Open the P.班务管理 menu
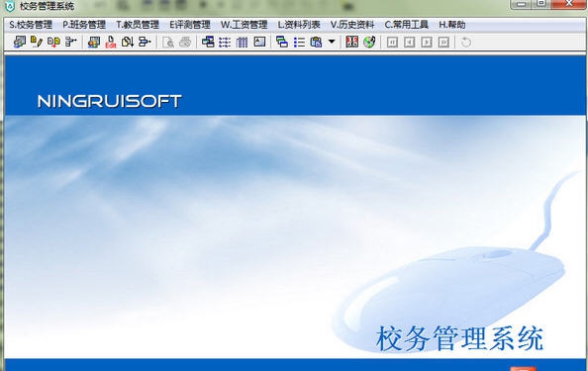 point(84,25)
